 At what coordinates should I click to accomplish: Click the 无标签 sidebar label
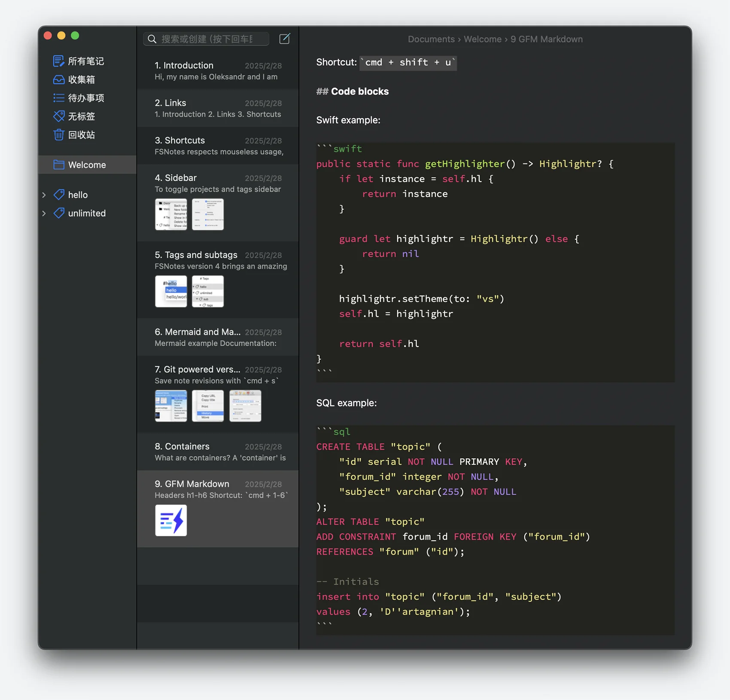[x=82, y=116]
